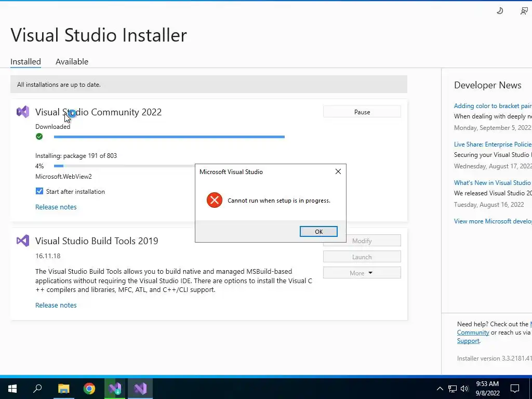
Task: Click the Installer version text
Action: (x=495, y=358)
